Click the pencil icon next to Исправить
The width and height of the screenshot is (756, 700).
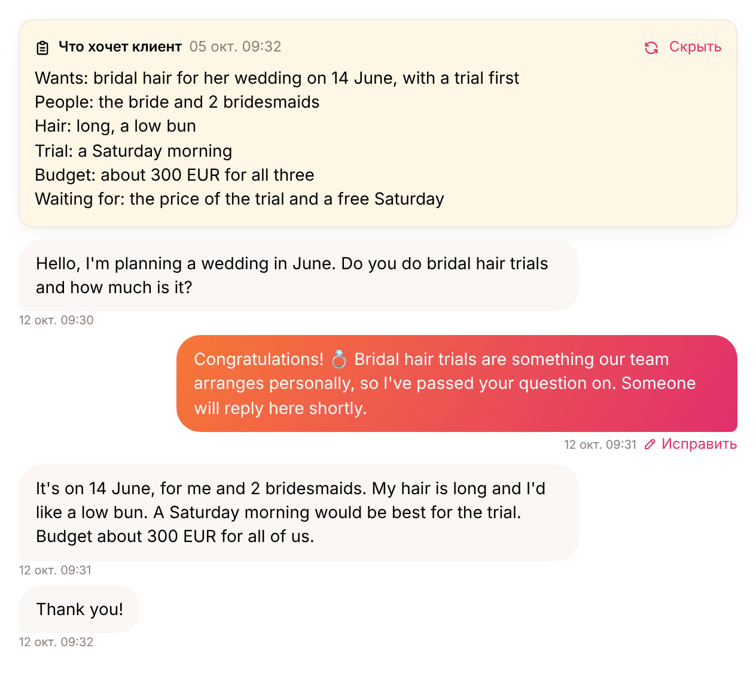[650, 444]
